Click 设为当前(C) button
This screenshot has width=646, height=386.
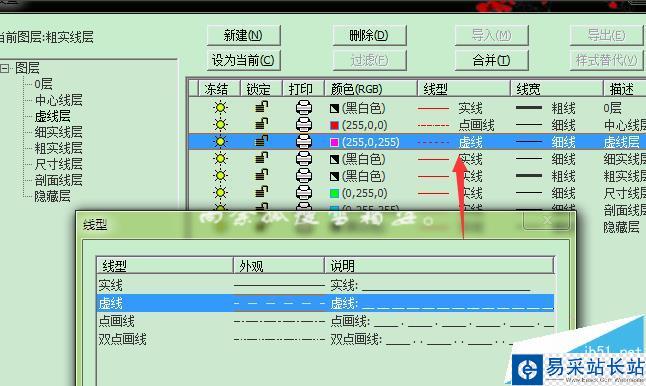point(243,61)
